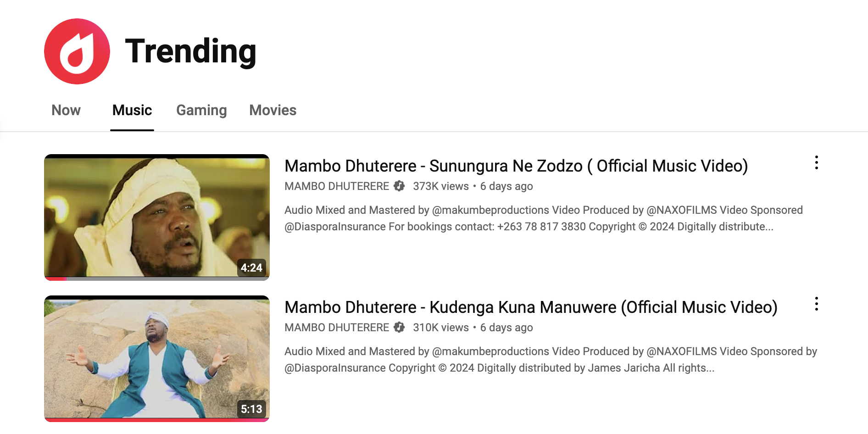Switch to the Now tab

(x=66, y=110)
